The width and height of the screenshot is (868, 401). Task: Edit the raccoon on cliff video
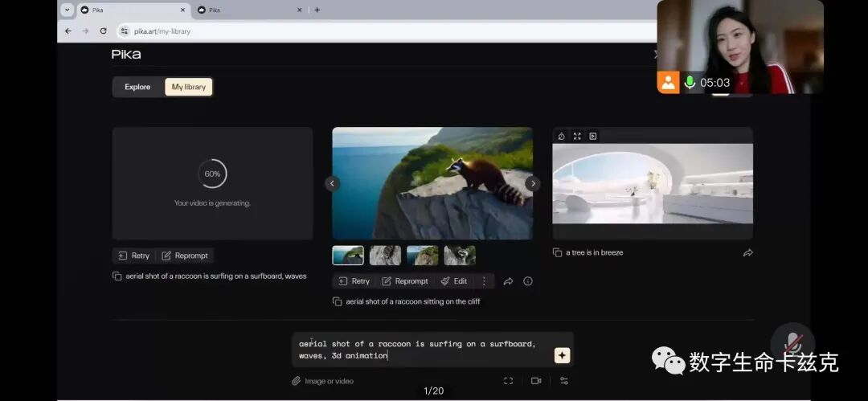pyautogui.click(x=454, y=280)
